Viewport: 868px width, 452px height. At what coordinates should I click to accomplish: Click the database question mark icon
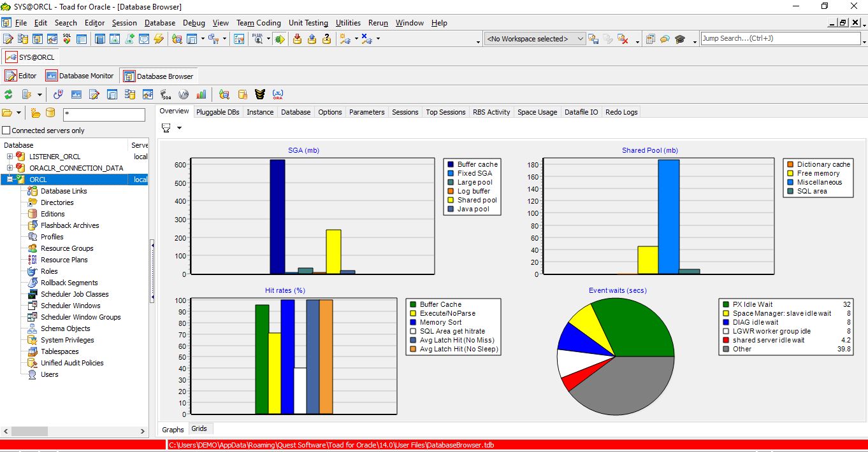click(327, 39)
